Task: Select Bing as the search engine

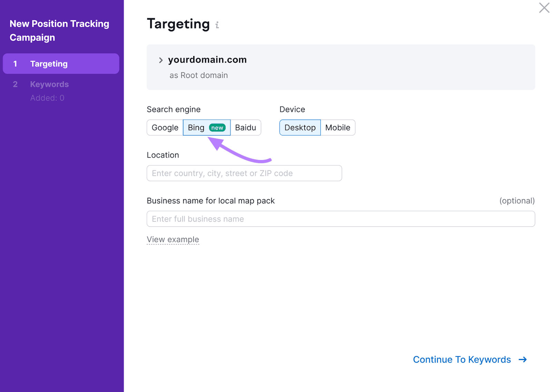Action: tap(196, 128)
